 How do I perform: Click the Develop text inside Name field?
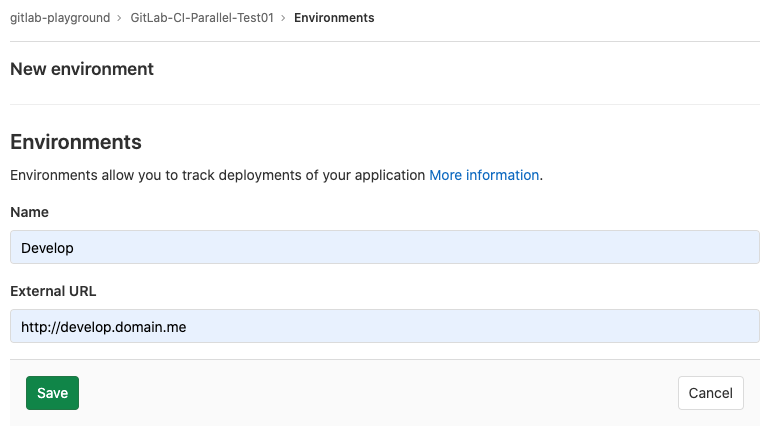tap(47, 247)
